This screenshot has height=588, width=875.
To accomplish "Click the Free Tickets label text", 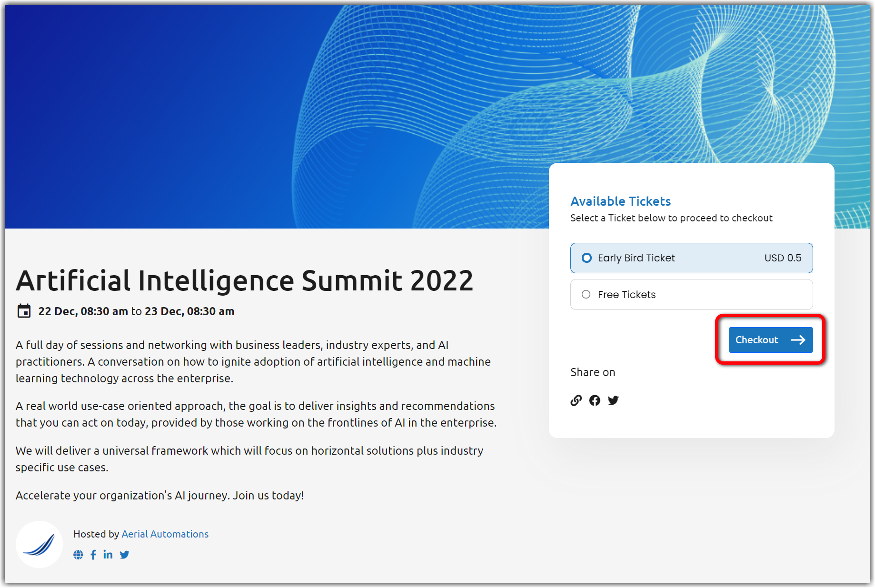I will (626, 295).
